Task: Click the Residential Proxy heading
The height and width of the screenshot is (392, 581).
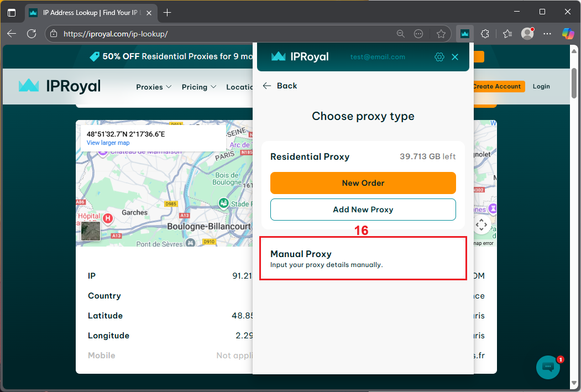Action: coord(310,156)
